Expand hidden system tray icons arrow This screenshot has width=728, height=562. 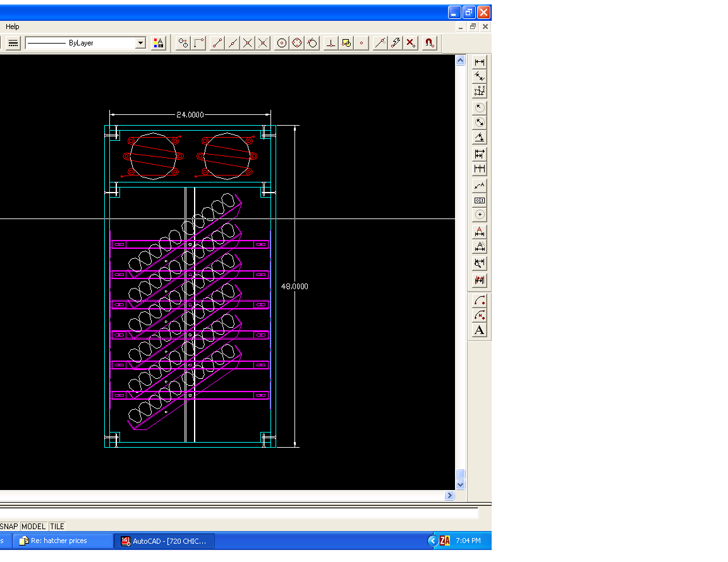[432, 541]
